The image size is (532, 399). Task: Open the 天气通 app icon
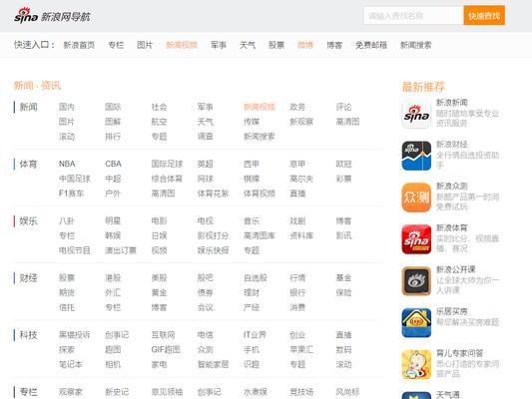416,395
